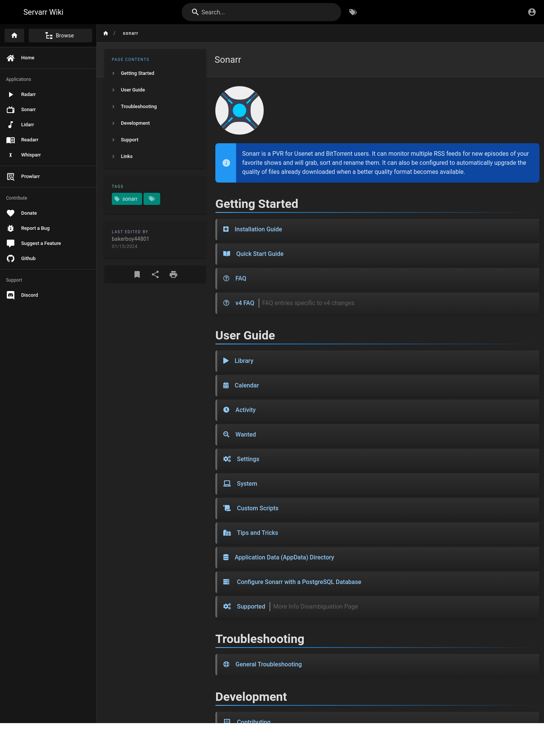Click the Application Data database icon
The height and width of the screenshot is (756, 544).
226,557
